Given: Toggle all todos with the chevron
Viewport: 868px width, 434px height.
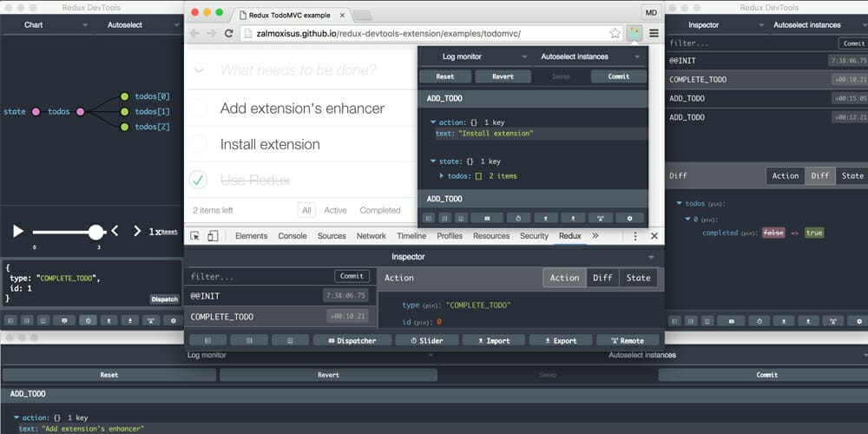Looking at the screenshot, I should coord(199,70).
